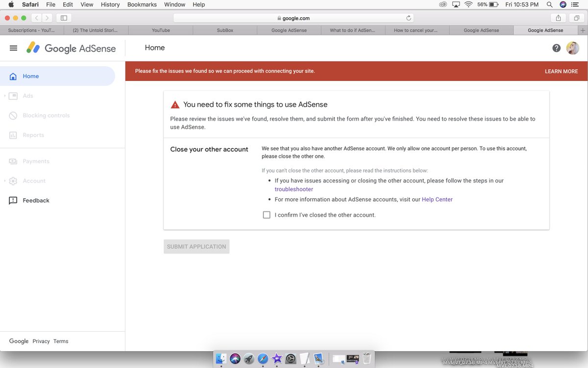
Task: Click the Payments icon in the sidebar
Action: [x=13, y=161]
